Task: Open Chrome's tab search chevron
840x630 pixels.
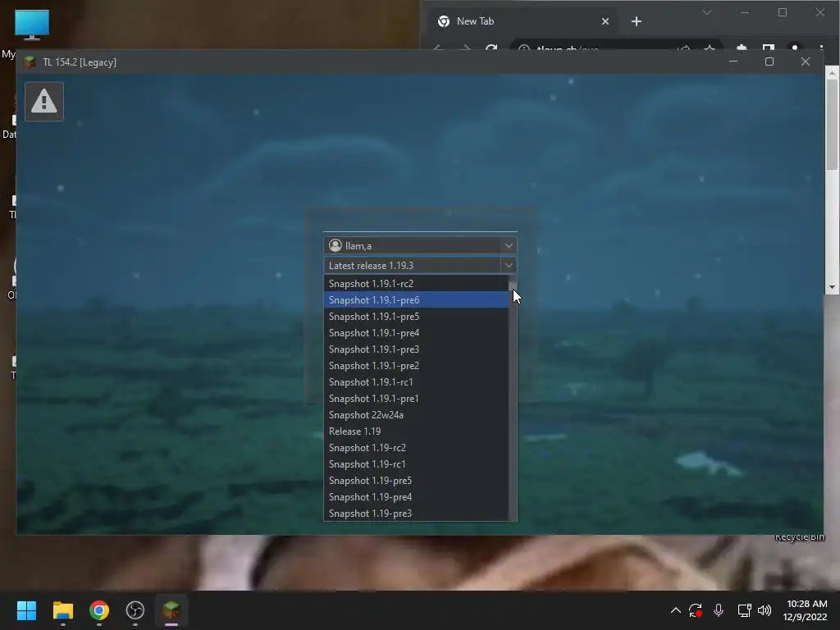Action: (707, 12)
